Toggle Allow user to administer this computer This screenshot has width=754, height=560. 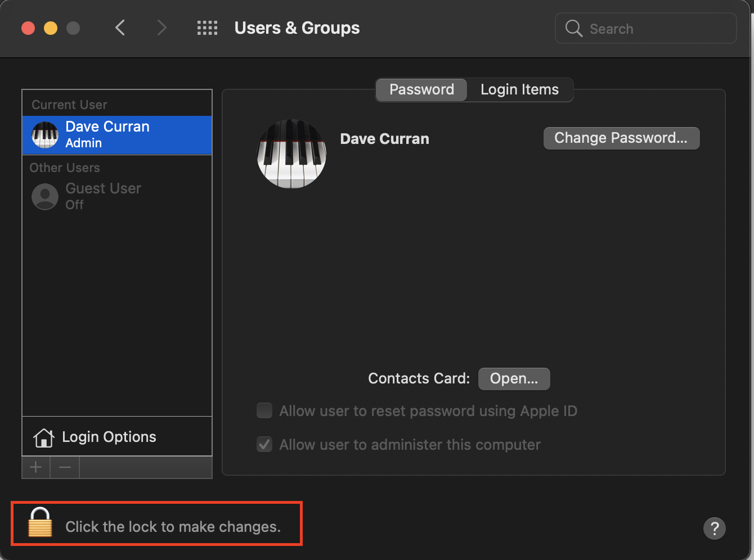(x=264, y=445)
